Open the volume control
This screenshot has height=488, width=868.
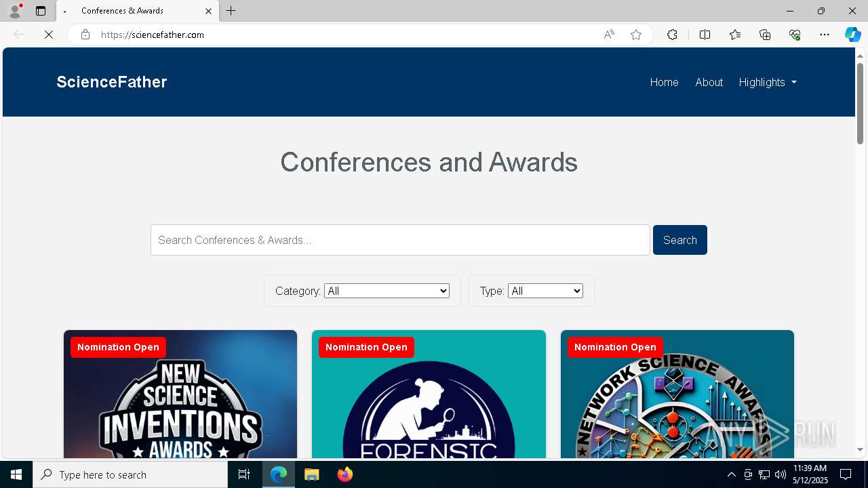(781, 474)
